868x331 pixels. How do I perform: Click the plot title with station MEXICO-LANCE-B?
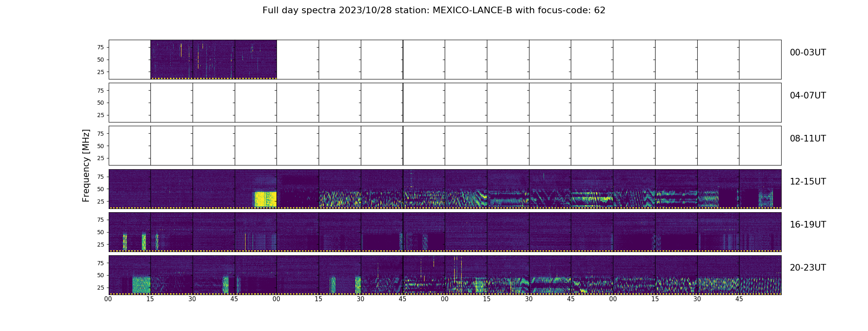pos(434,10)
